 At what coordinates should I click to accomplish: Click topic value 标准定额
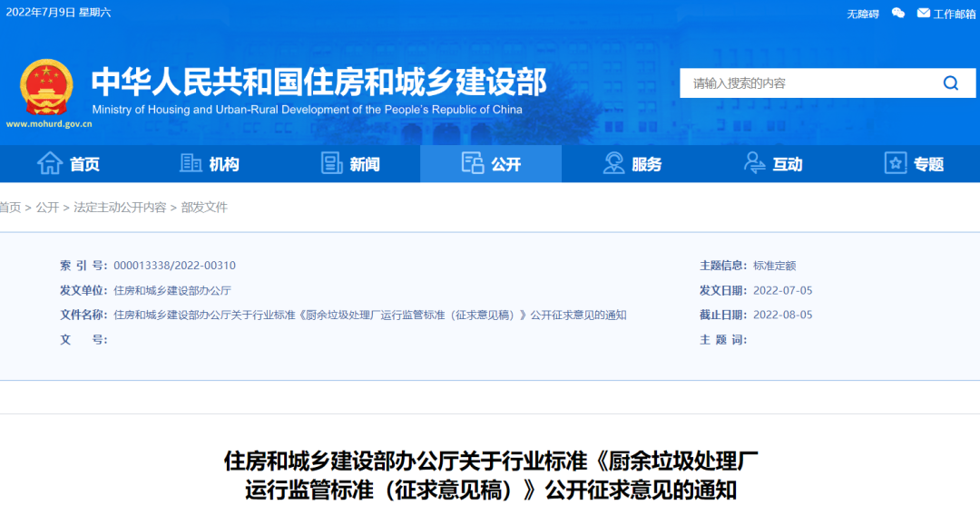[x=775, y=266]
